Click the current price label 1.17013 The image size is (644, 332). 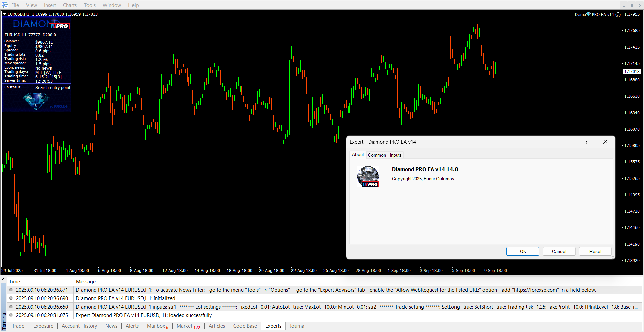pos(632,72)
